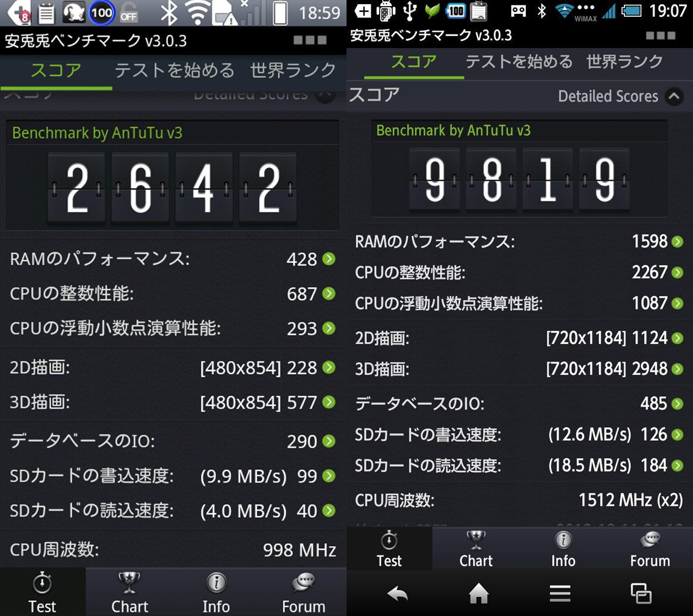Tap green arrow beside SD read score 40
The width and height of the screenshot is (693, 616).
pos(329,510)
